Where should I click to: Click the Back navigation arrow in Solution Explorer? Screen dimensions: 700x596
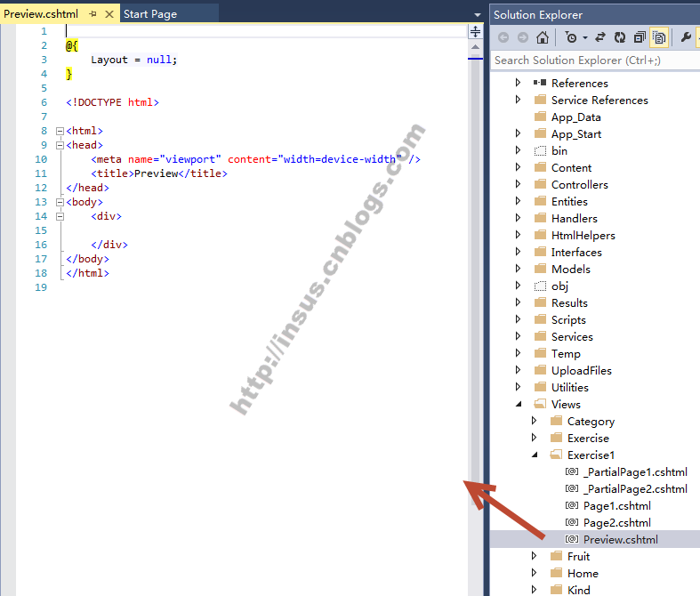click(x=503, y=37)
